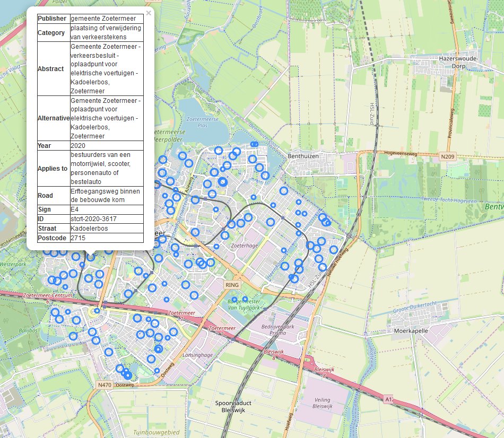Select the marker near the Westerpark label
This screenshot has height=438, width=504.
click(x=47, y=253)
